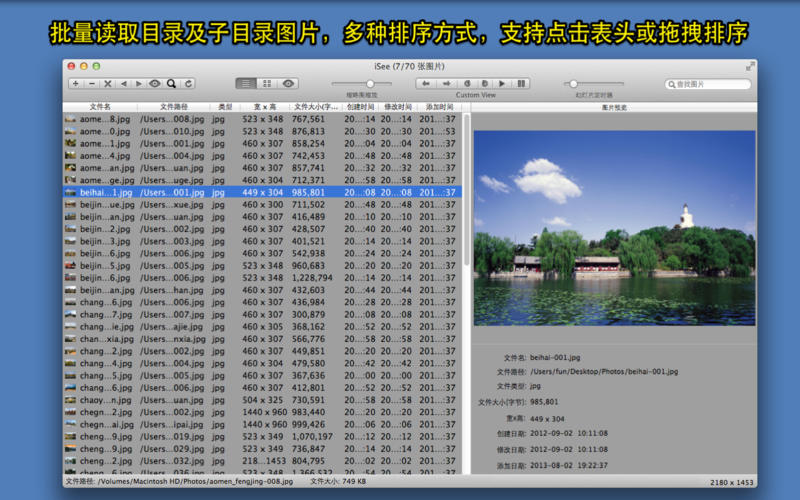
Task: Select the row with size 449,851
Action: (x=262, y=352)
